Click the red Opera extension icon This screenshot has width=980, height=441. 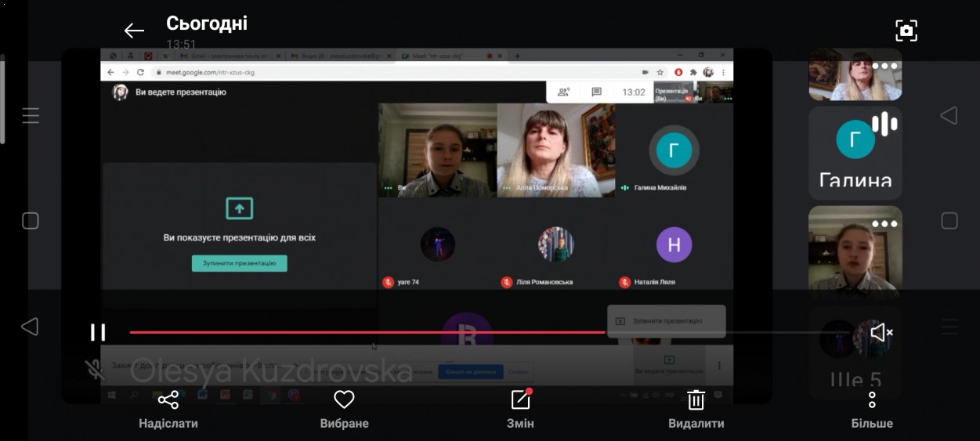coord(678,72)
